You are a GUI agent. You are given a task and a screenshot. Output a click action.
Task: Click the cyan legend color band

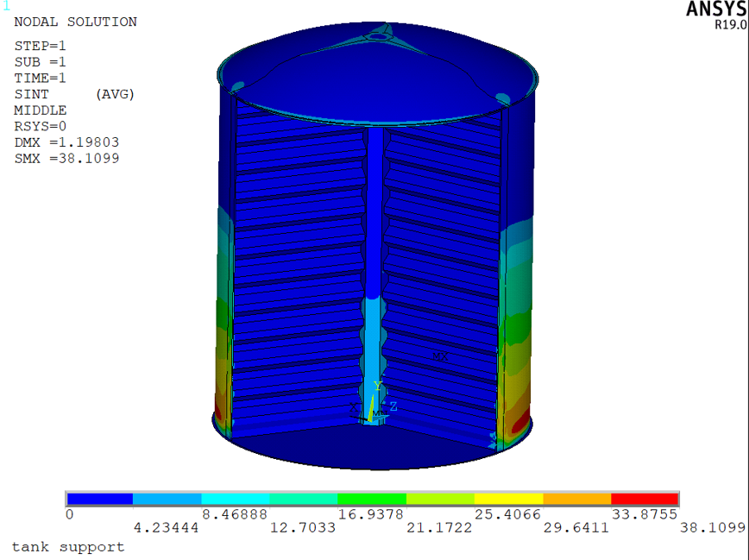236,499
